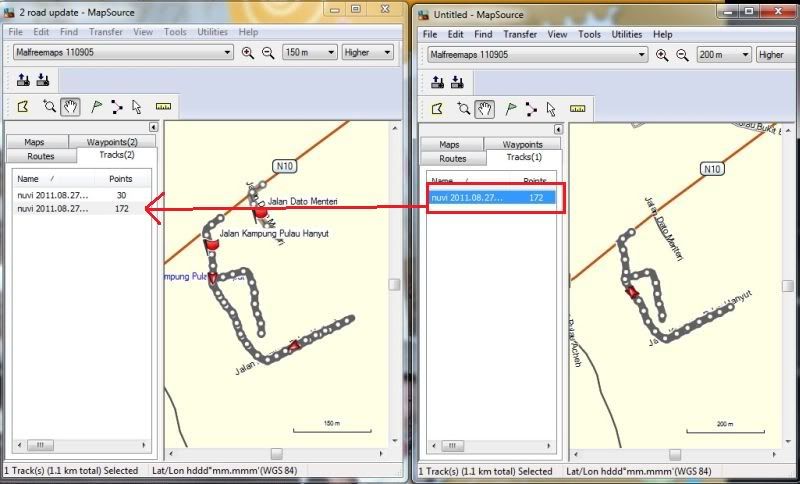Screen dimensions: 800x484
Task: Open View menu in 2 road update window
Action: [x=143, y=32]
